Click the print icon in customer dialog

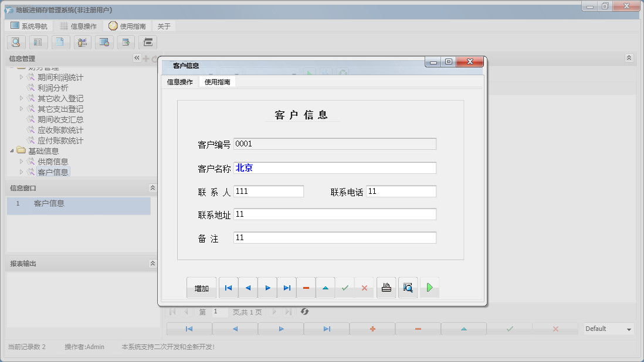(x=386, y=288)
